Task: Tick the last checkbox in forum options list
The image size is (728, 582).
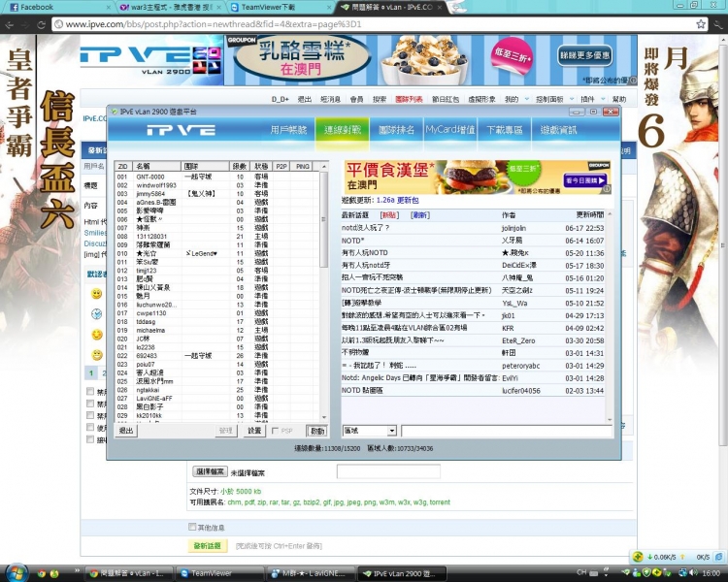Action: click(90, 439)
